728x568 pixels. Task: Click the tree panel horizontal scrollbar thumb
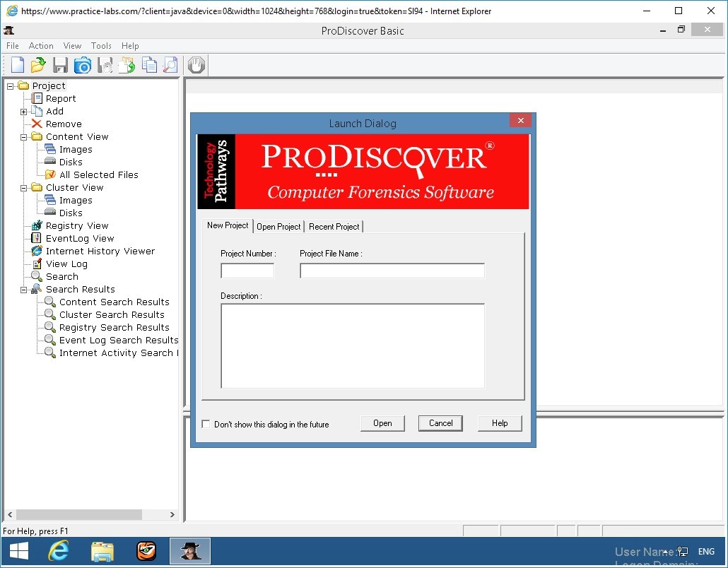point(79,514)
